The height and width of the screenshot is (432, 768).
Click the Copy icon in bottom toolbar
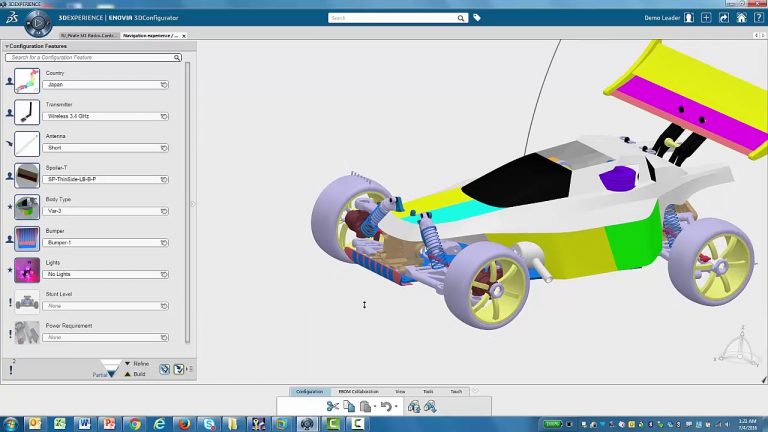tap(349, 406)
